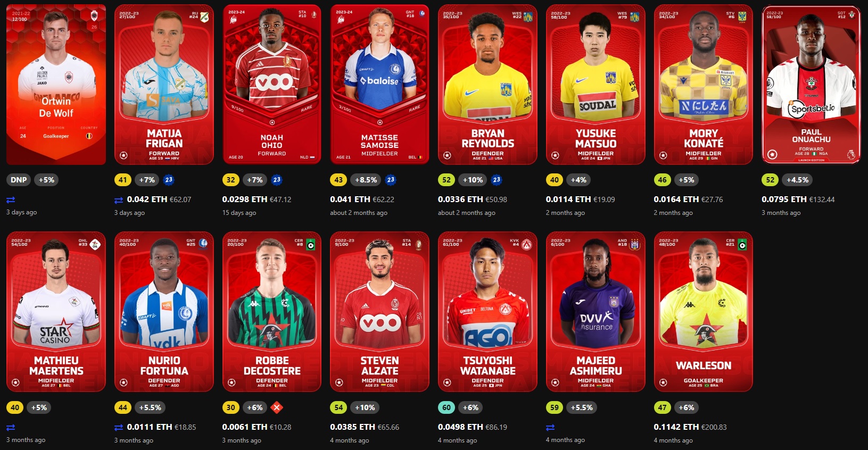The width and height of the screenshot is (868, 450).
Task: Click the blue 23 badge under Matija Frigan
Action: point(169,180)
